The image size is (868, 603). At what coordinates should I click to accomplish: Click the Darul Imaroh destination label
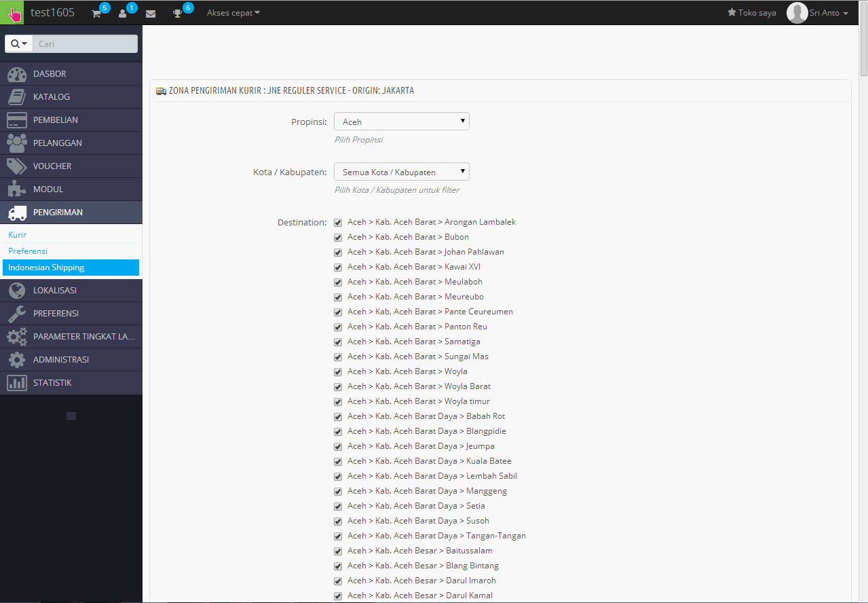(422, 581)
